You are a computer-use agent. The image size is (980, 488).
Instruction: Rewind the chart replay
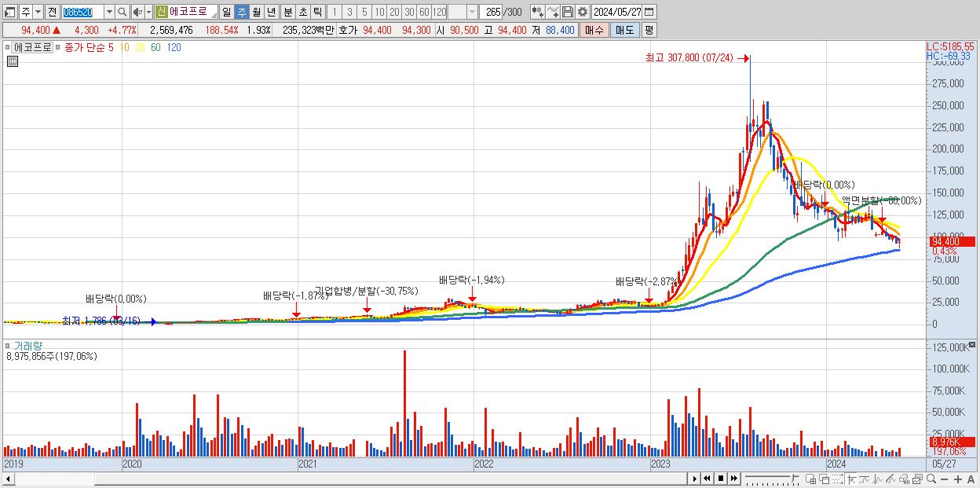707,479
